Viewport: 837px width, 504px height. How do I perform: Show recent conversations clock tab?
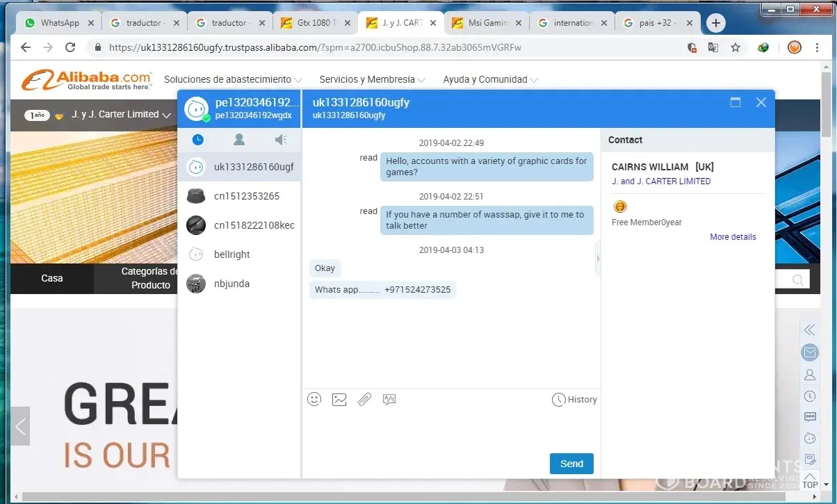(198, 140)
